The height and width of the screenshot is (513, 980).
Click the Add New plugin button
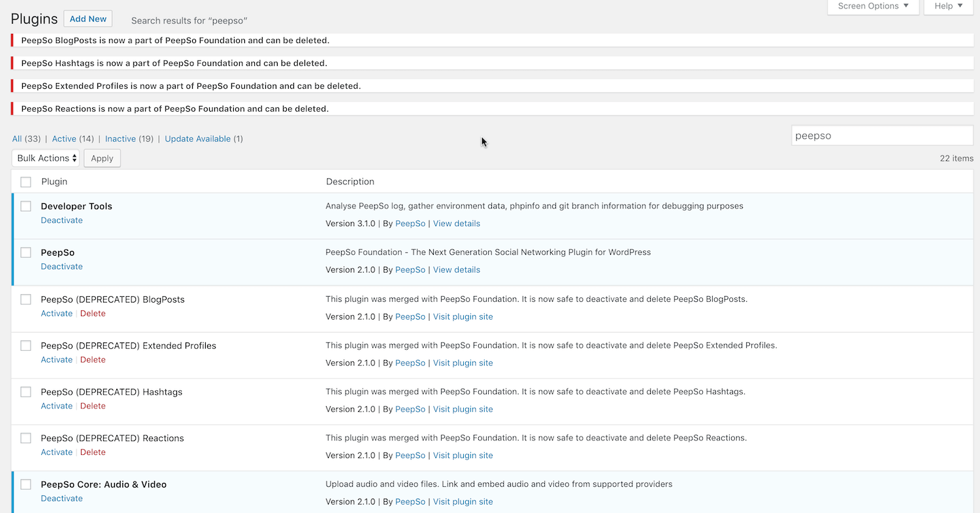(88, 19)
